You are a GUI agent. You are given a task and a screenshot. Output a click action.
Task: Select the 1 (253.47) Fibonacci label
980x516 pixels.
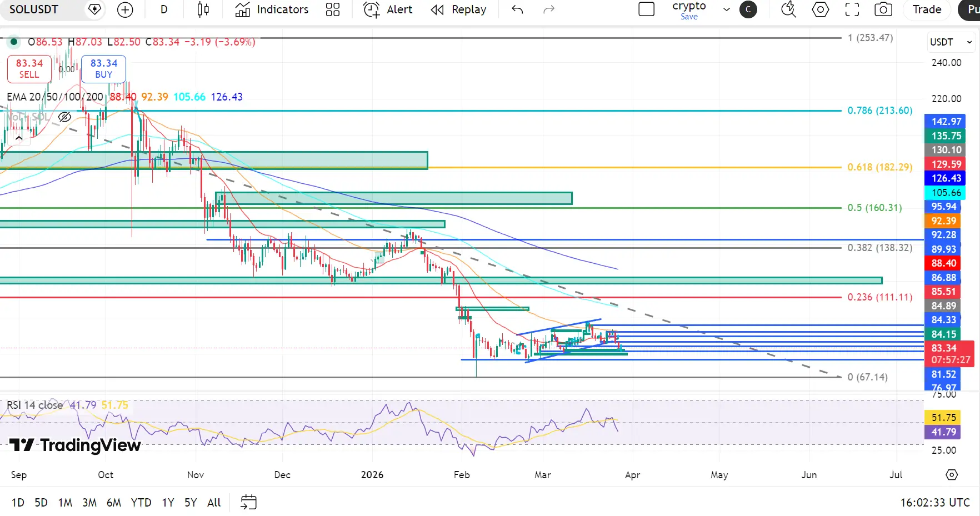[x=870, y=38]
